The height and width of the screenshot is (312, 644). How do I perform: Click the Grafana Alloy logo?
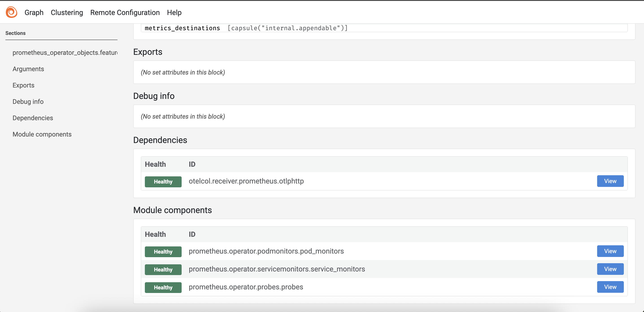point(11,12)
